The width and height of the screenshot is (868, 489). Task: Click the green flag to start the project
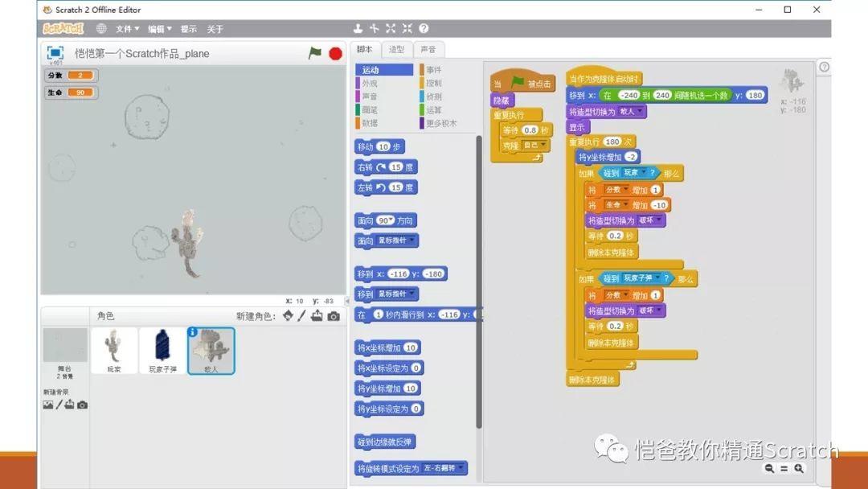[315, 52]
